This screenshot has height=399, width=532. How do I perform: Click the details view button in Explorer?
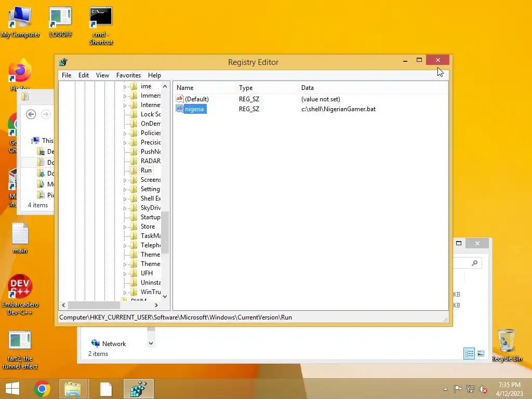click(469, 353)
